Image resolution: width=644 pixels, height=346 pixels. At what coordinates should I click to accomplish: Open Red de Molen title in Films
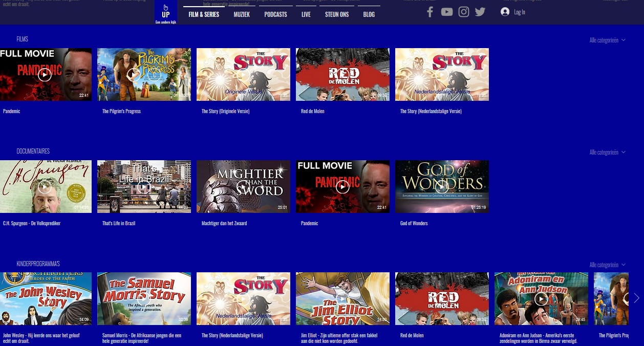click(x=312, y=111)
